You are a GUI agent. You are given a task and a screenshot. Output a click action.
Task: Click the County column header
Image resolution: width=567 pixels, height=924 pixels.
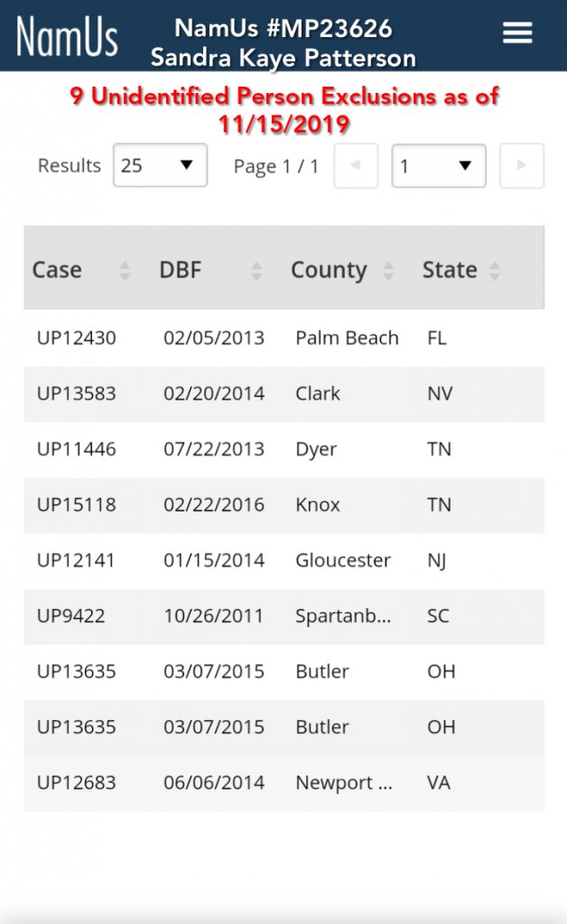coord(329,270)
